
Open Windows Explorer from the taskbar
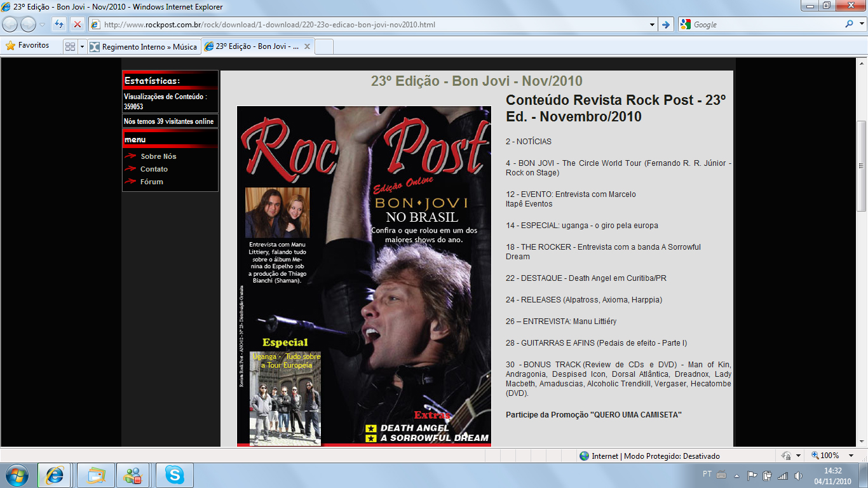pyautogui.click(x=95, y=475)
